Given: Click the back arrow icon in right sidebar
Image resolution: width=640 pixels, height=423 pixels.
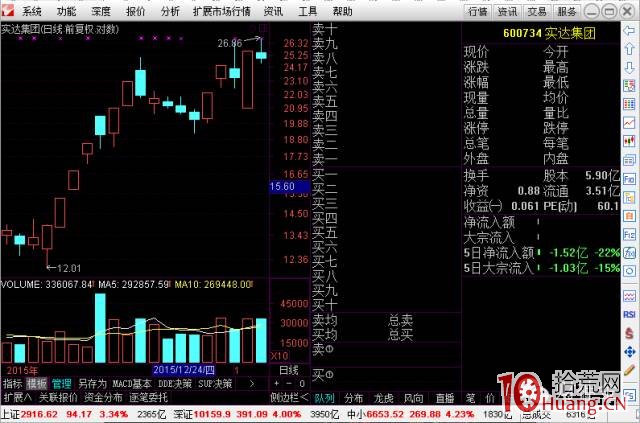Looking at the screenshot, I should [x=629, y=31].
